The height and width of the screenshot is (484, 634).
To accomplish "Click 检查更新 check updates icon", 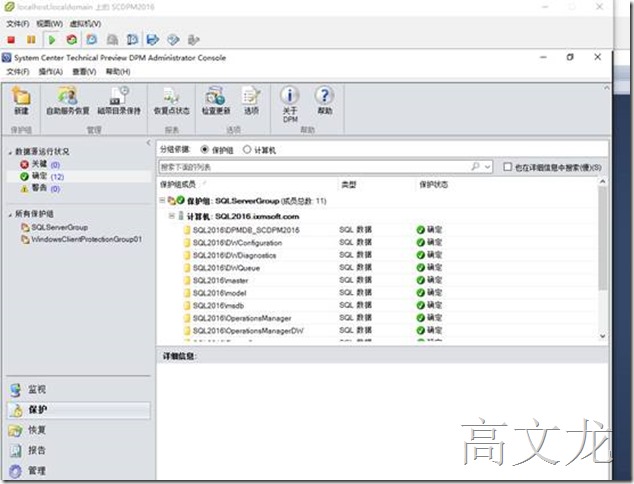I will [216, 101].
